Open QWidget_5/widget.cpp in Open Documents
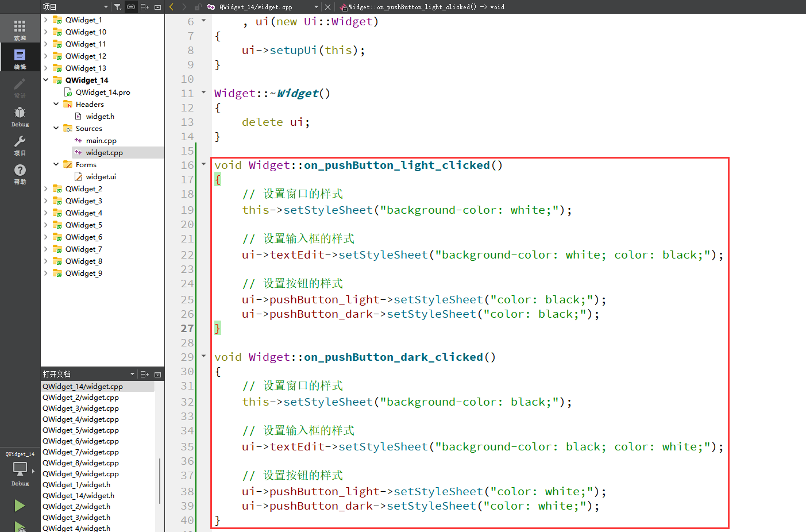The height and width of the screenshot is (532, 806). [80, 430]
